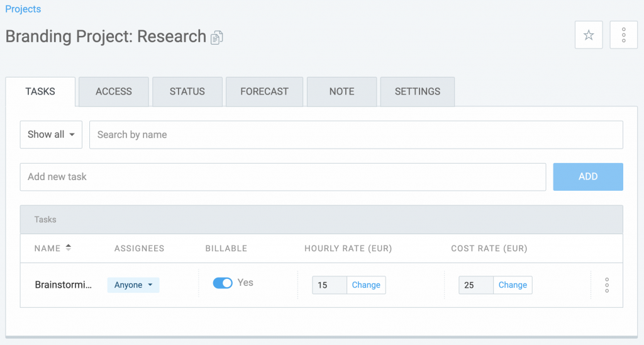Click Change next to hourly rate
644x345 pixels.
366,285
